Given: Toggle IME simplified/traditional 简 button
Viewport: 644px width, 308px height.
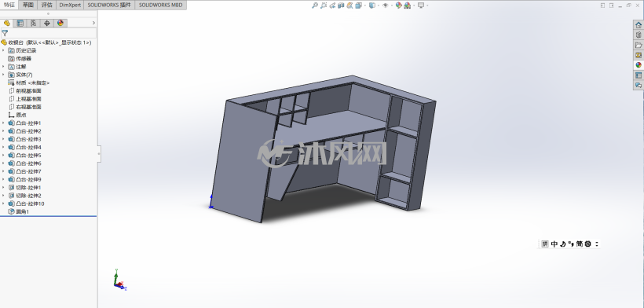Looking at the screenshot, I should [x=579, y=244].
